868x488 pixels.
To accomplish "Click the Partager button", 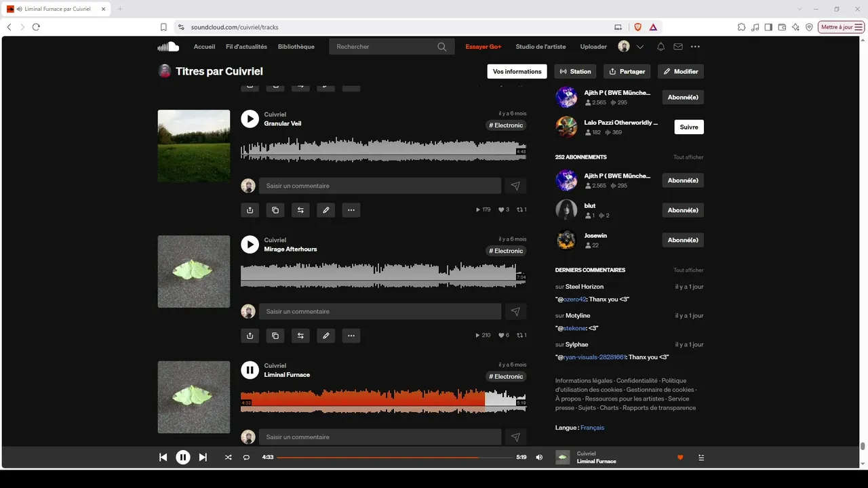I will (x=627, y=71).
